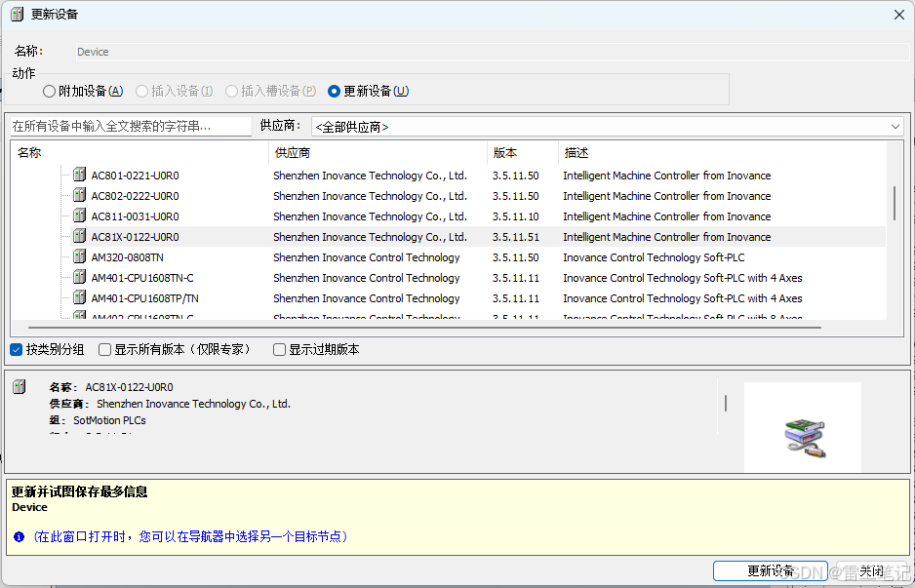Select the AC801-0221-U0R0 device row
The image size is (915, 588).
477,175
